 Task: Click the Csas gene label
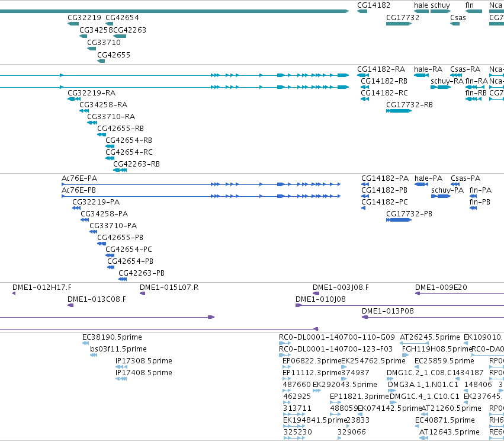click(x=458, y=18)
